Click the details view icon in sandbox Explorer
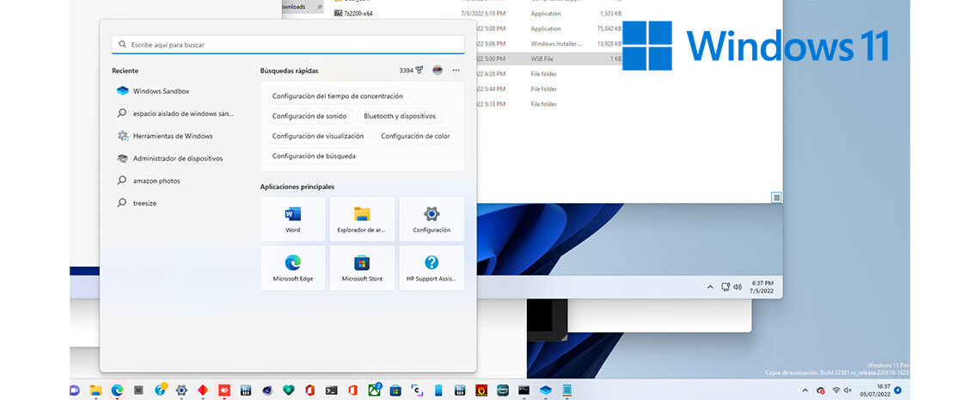The width and height of the screenshot is (980, 400). point(776,198)
